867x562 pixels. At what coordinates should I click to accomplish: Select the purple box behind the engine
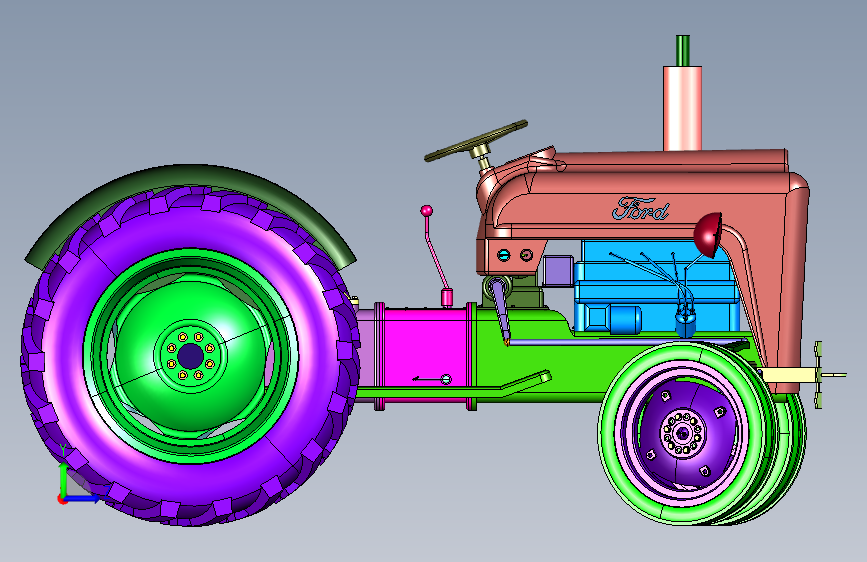point(558,271)
